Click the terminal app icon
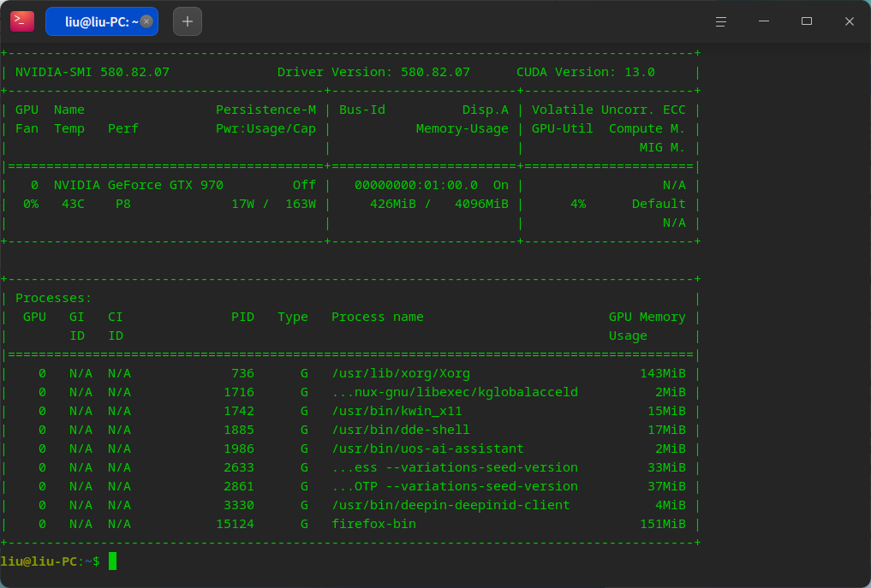This screenshot has width=871, height=588. (x=22, y=21)
